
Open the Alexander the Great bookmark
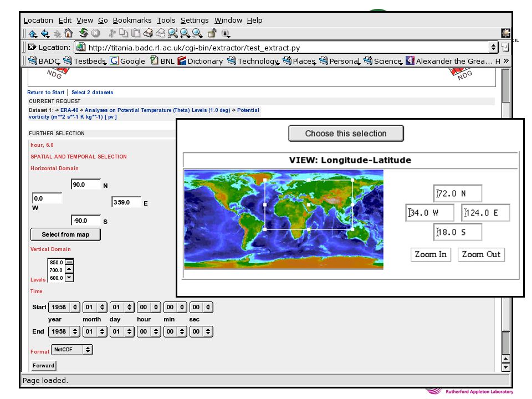pos(449,61)
